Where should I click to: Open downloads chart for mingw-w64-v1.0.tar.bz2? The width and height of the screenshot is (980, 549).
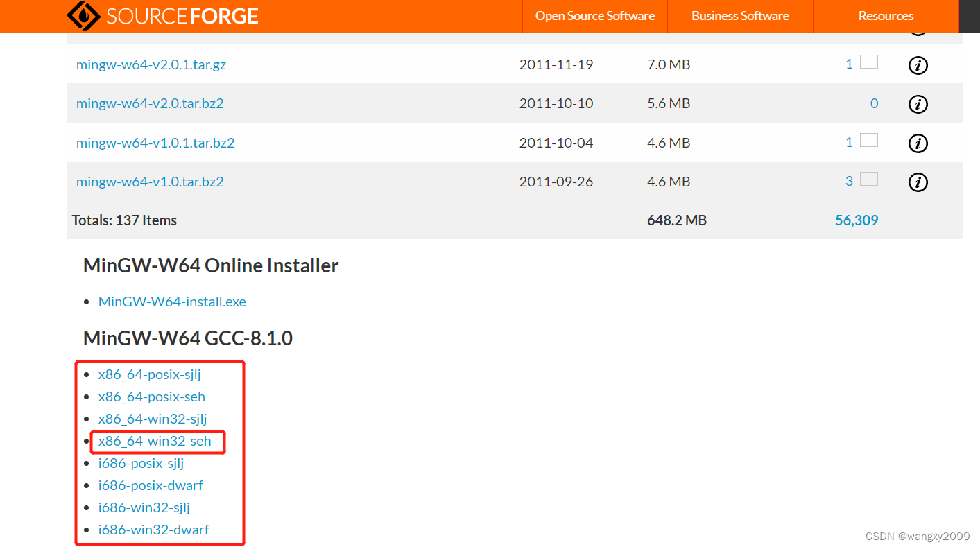869,180
